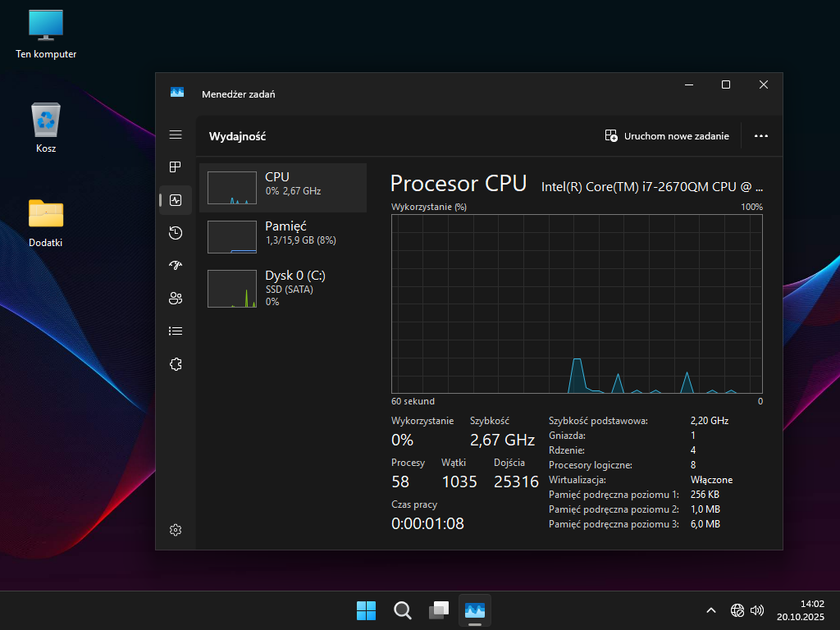
Task: Open the Details list icon in sidebar
Action: click(x=176, y=331)
